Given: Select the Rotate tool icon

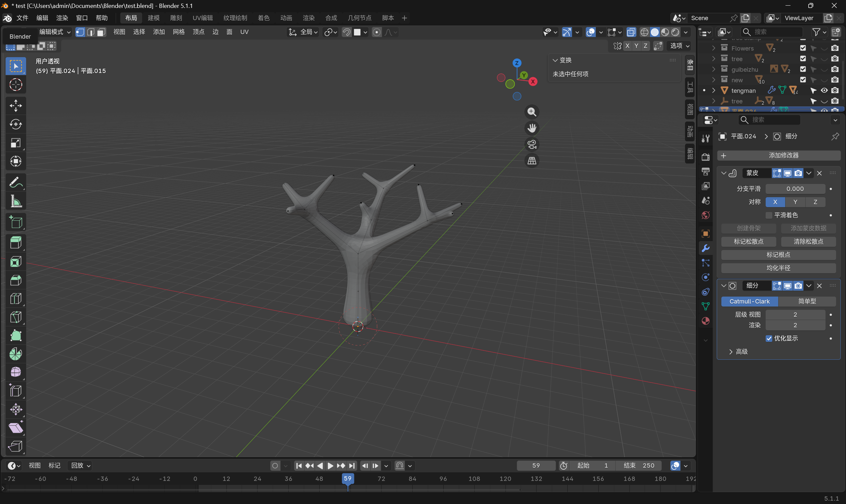Looking at the screenshot, I should click(16, 124).
